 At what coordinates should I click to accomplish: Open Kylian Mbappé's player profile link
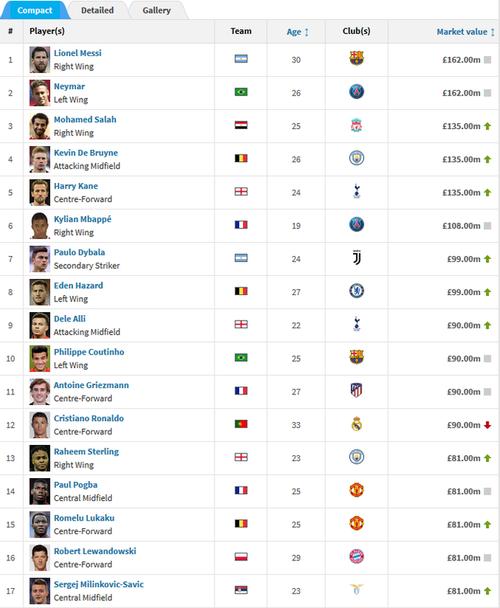82,219
